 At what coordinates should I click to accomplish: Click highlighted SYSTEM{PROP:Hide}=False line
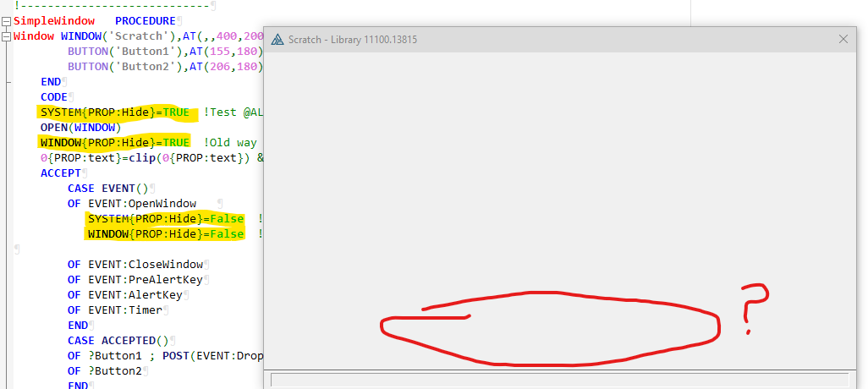[165, 219]
